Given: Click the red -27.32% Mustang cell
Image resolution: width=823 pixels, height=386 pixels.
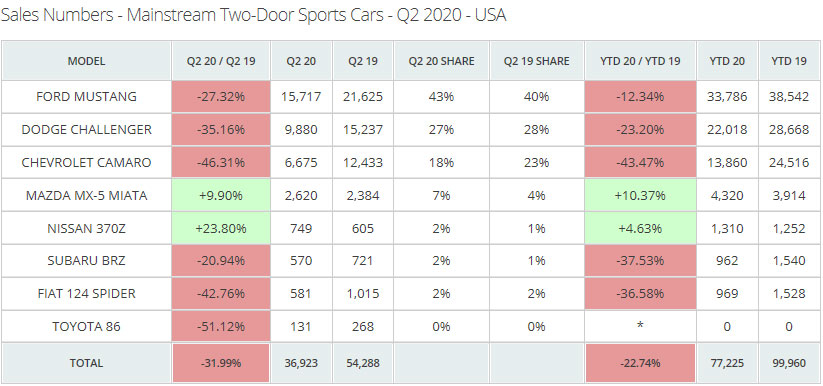Looking at the screenshot, I should coord(221,97).
